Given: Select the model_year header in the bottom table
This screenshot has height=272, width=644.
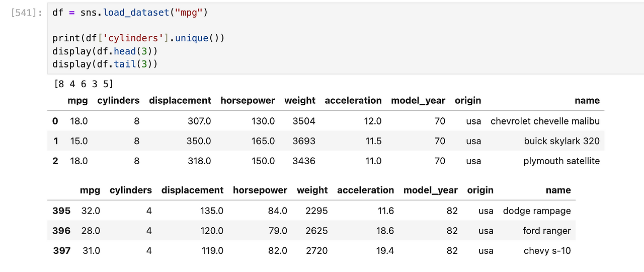Looking at the screenshot, I should coord(431,190).
